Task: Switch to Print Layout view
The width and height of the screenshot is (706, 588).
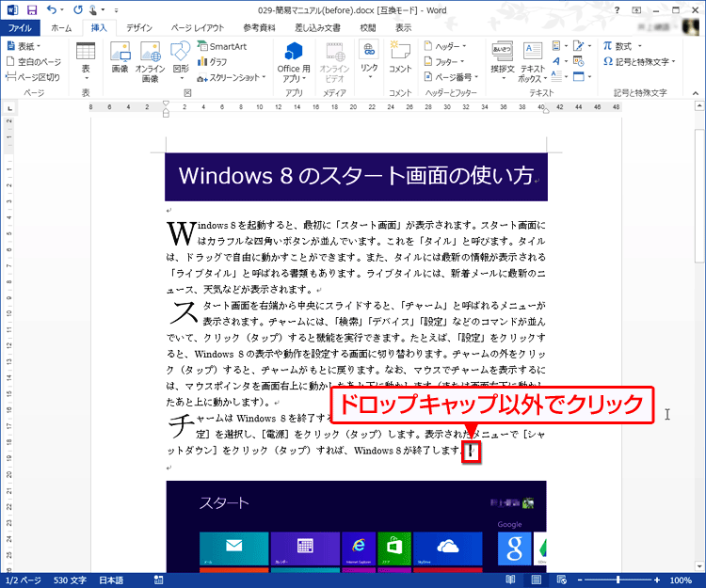Action: click(537, 580)
